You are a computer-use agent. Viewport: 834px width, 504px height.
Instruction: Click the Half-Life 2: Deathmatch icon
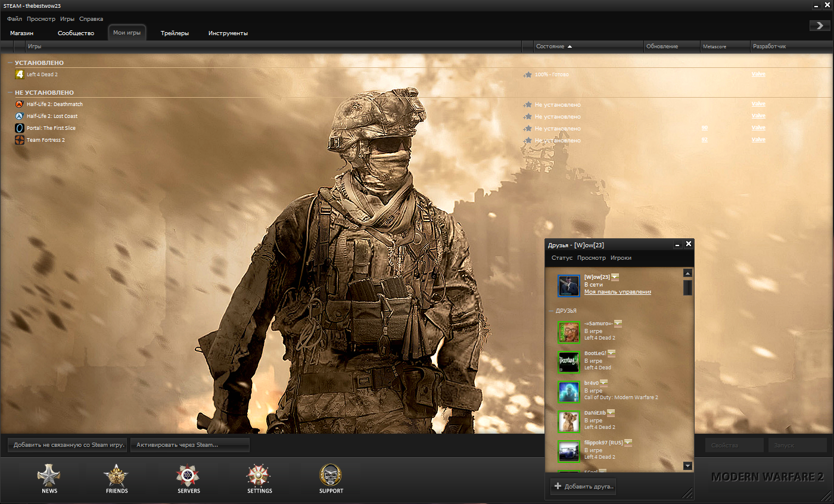click(x=20, y=104)
